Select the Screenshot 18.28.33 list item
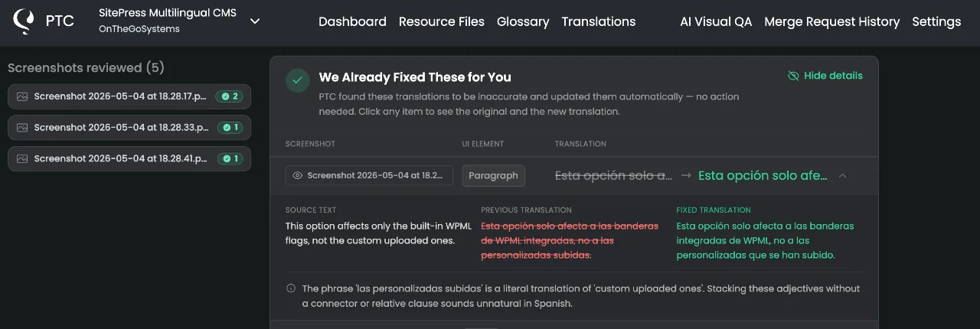Viewport: 980px width, 329px height. (x=129, y=128)
